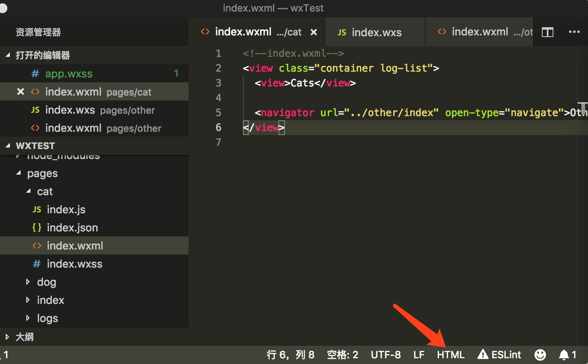This screenshot has height=364, width=588.
Task: Expand the dog folder
Action: (x=47, y=282)
